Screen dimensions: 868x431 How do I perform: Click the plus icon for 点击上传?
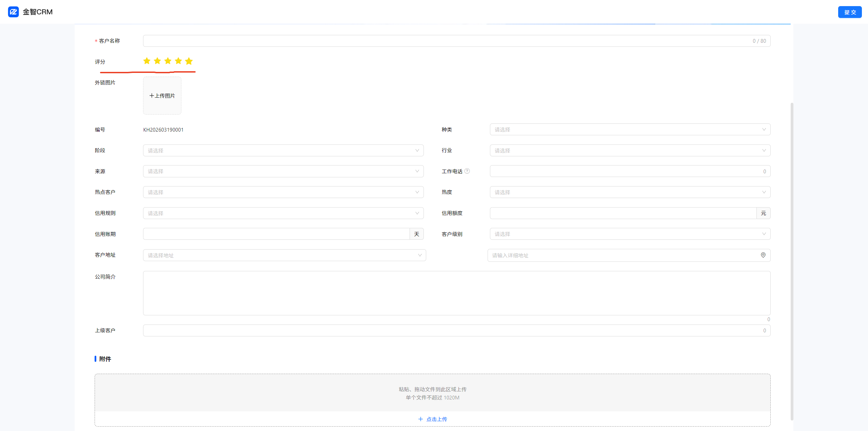[x=420, y=419]
